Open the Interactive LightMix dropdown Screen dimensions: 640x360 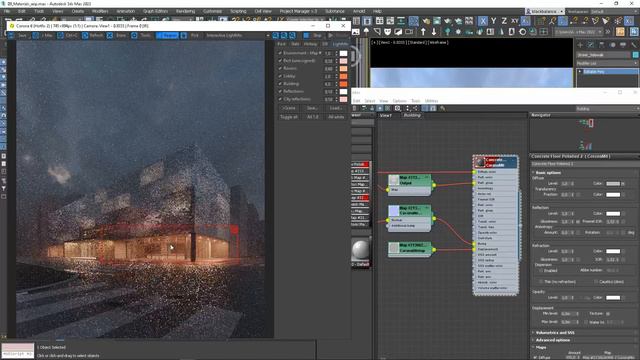(238, 36)
